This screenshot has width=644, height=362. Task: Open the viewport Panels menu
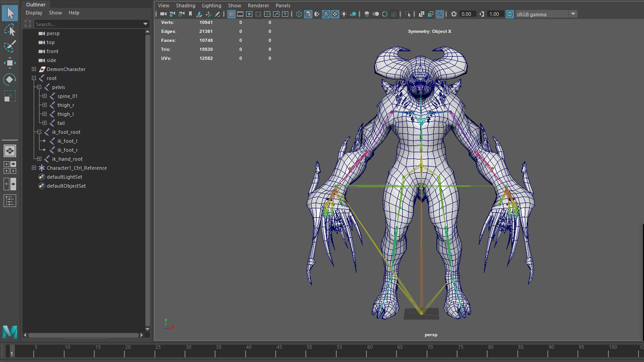(283, 5)
